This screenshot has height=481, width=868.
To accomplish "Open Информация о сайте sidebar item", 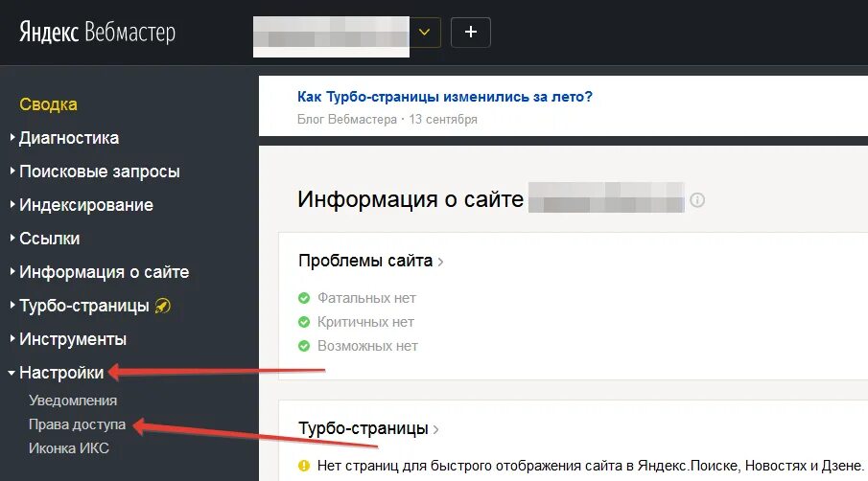I will coord(105,272).
